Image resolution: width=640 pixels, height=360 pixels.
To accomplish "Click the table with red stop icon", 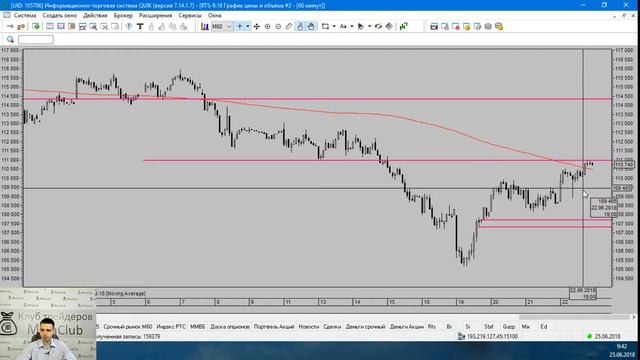I will coord(456,27).
